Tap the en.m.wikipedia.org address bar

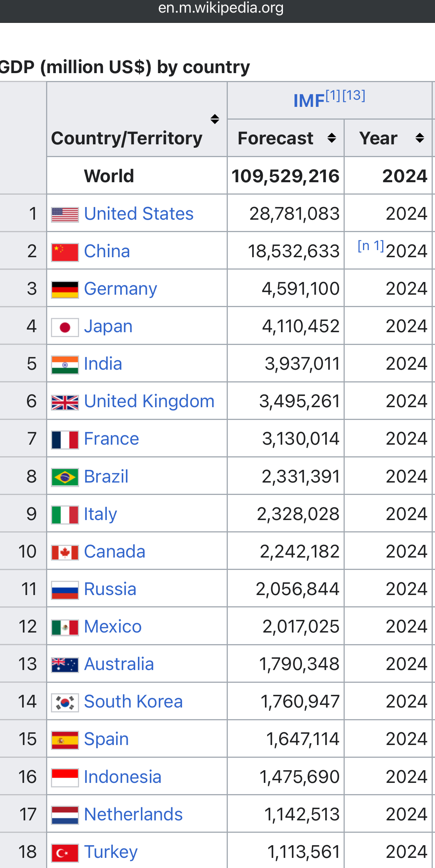[x=221, y=8]
